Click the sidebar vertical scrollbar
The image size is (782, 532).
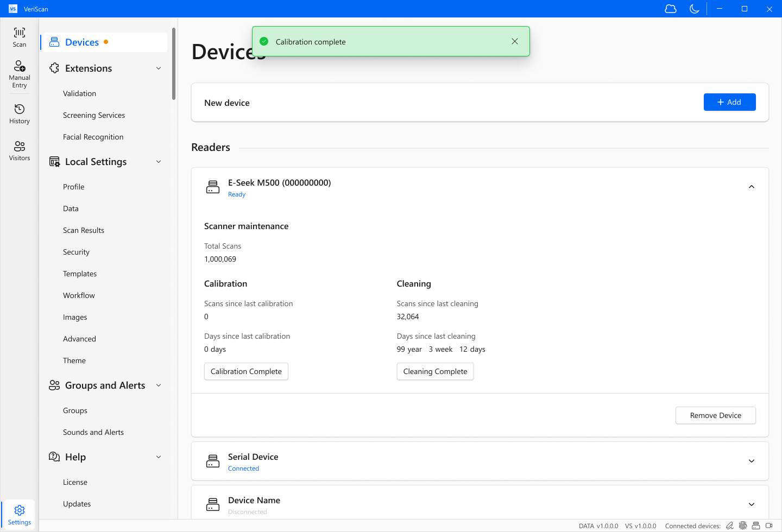coord(174,64)
